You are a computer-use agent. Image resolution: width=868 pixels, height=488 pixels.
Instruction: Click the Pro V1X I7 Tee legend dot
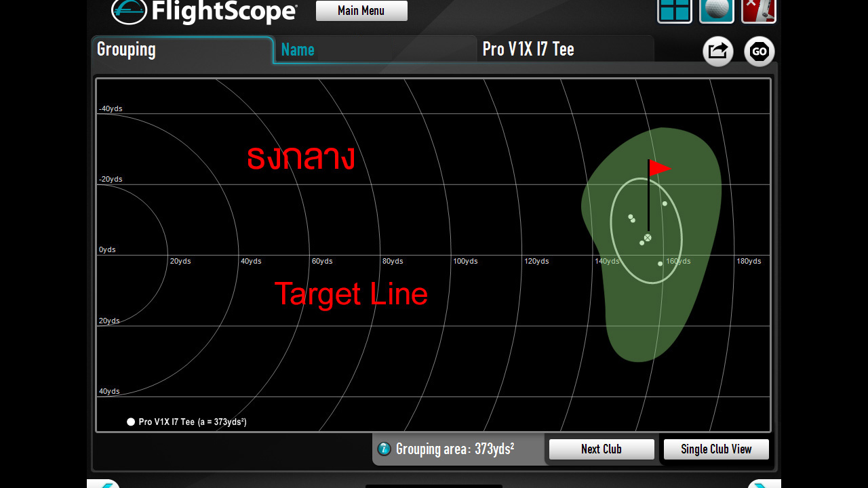point(131,422)
